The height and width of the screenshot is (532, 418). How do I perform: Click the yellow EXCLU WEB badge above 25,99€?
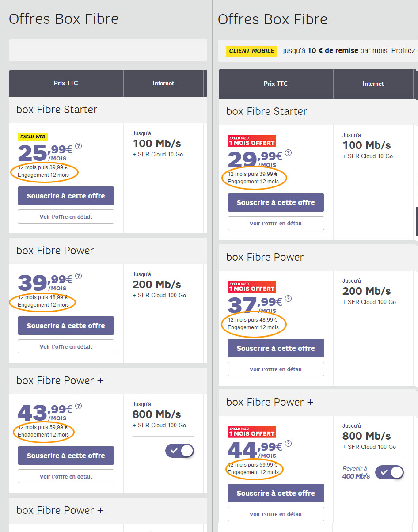click(32, 137)
